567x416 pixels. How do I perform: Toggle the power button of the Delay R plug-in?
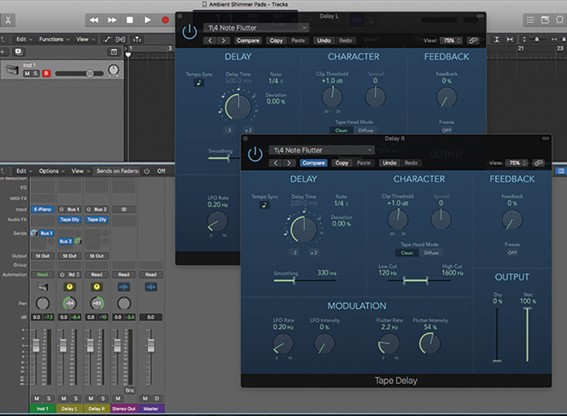[x=255, y=154]
